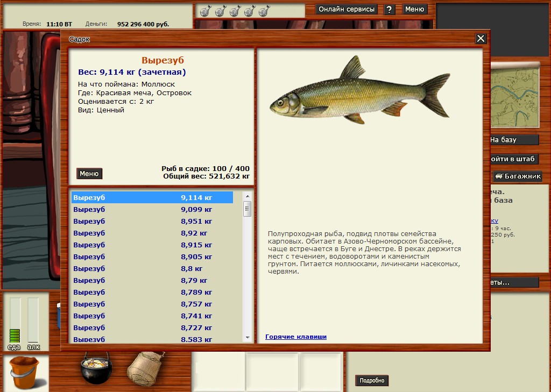
Task: Click the Пойти в штаб button
Action: click(x=514, y=159)
